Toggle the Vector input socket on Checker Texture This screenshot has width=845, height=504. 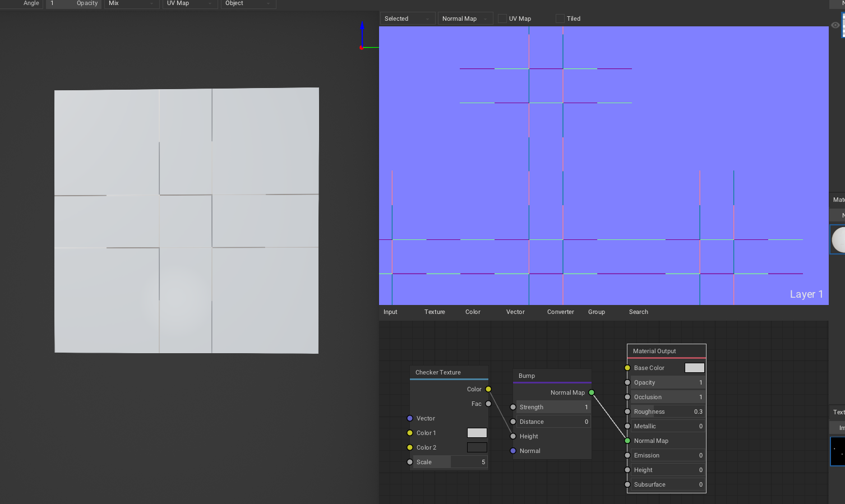[409, 418]
